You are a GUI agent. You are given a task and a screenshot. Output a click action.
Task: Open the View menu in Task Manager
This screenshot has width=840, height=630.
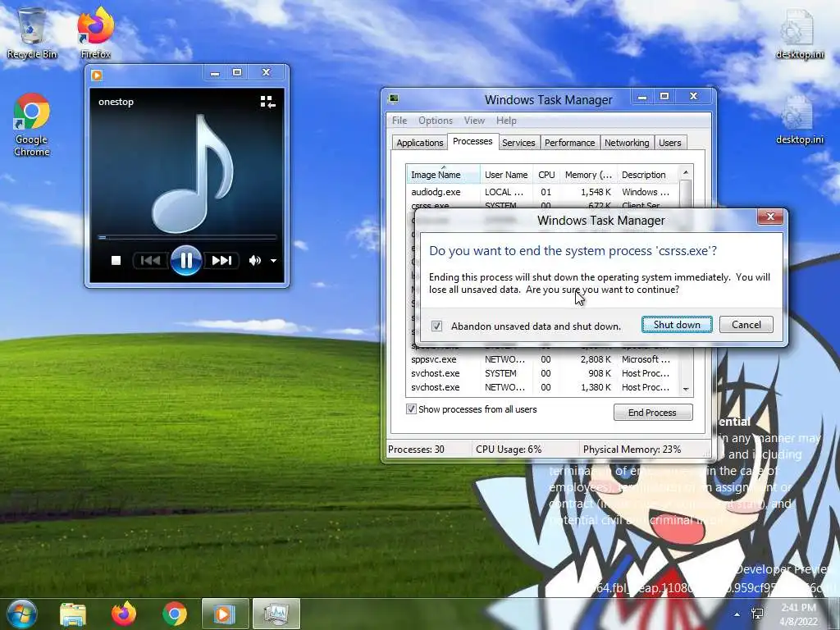click(474, 121)
